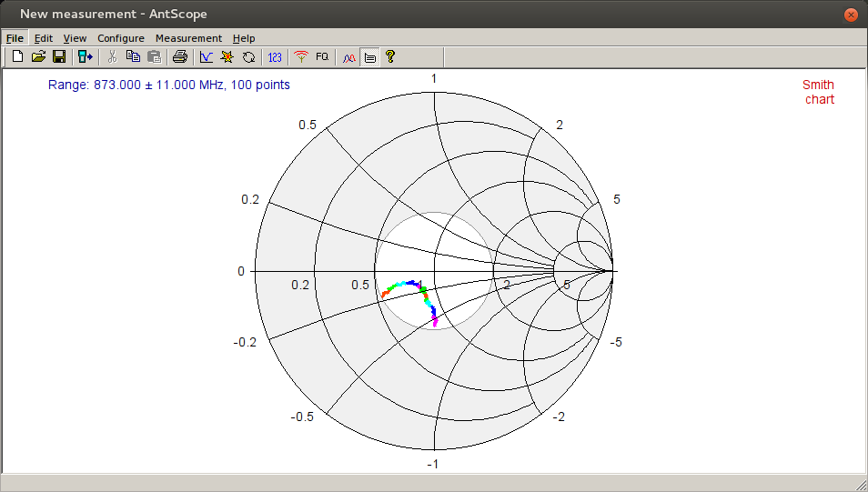This screenshot has height=492, width=868.
Task: Open frequency settings with the FQ icon
Action: 322,56
